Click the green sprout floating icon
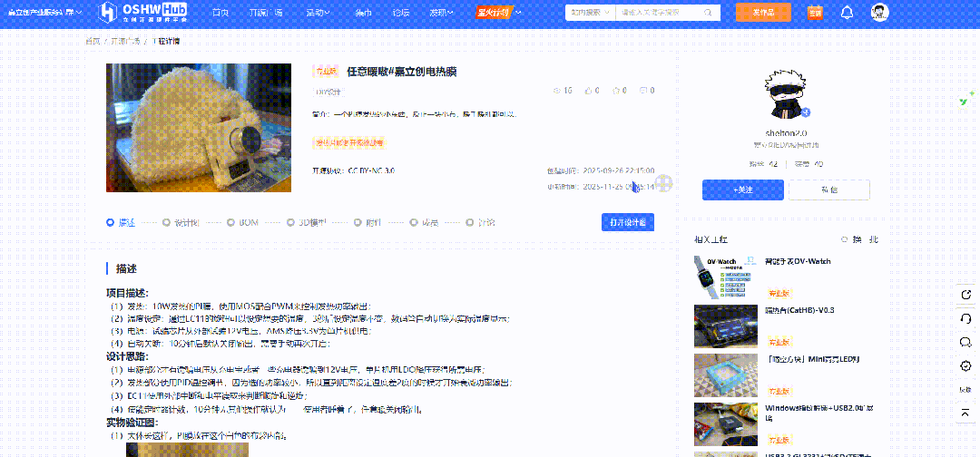The width and height of the screenshot is (980, 457). [x=966, y=99]
